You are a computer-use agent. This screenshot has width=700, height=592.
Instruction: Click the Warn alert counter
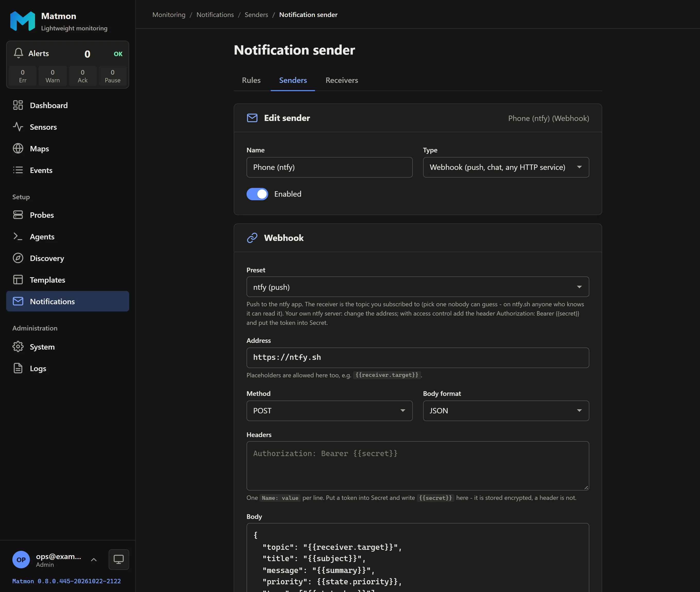(x=53, y=76)
